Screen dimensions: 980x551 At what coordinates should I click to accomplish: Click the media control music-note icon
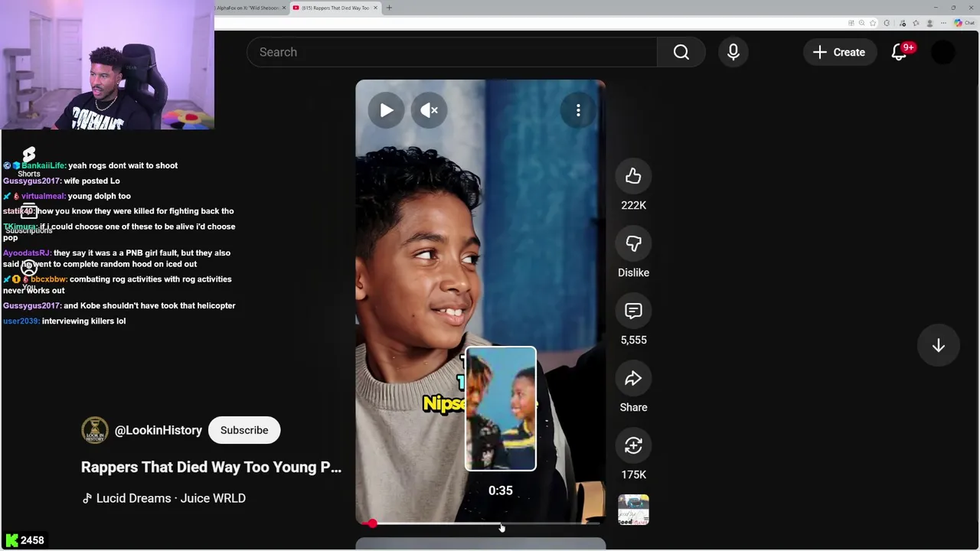click(x=902, y=23)
